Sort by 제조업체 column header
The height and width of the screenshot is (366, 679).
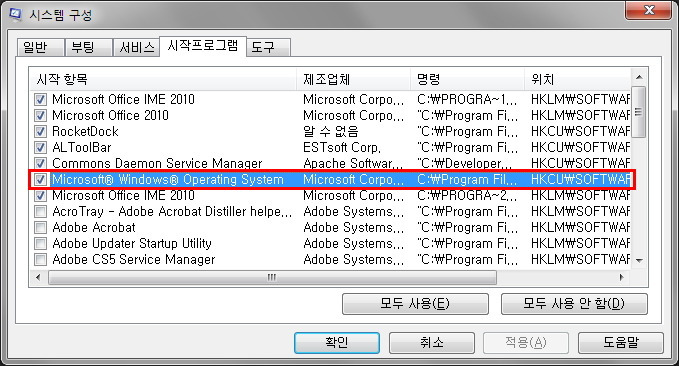(353, 79)
